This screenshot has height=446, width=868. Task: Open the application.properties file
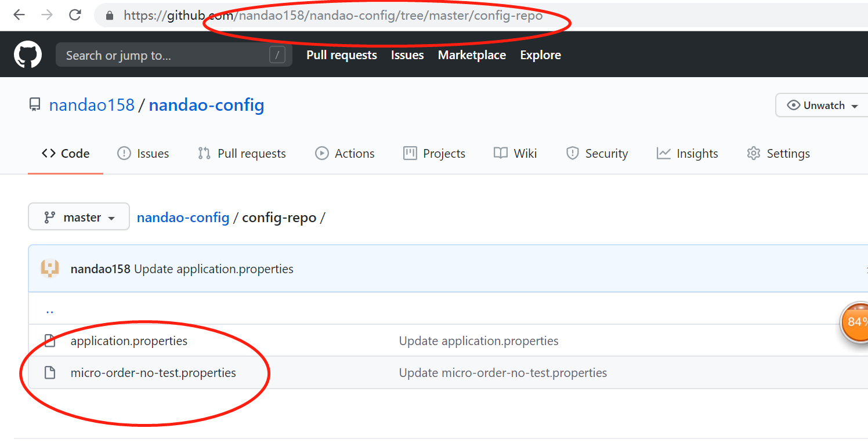tap(129, 341)
